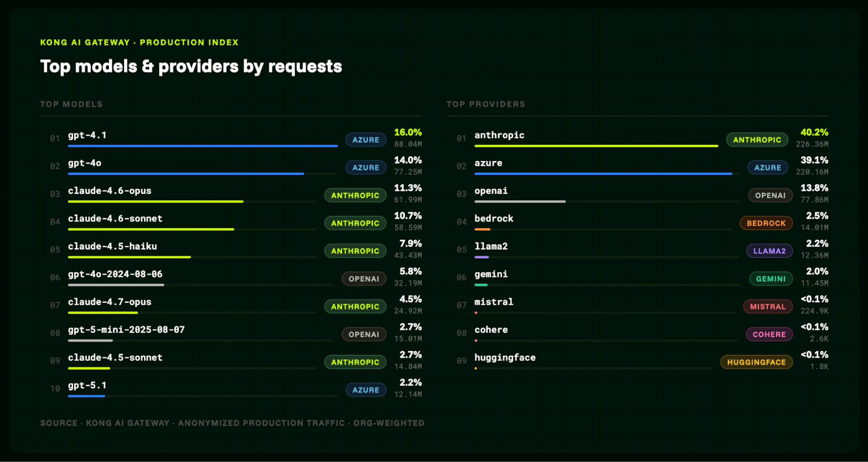Screen dimensions: 868x462
Task: Click the green GEMINI badge
Action: tap(771, 278)
